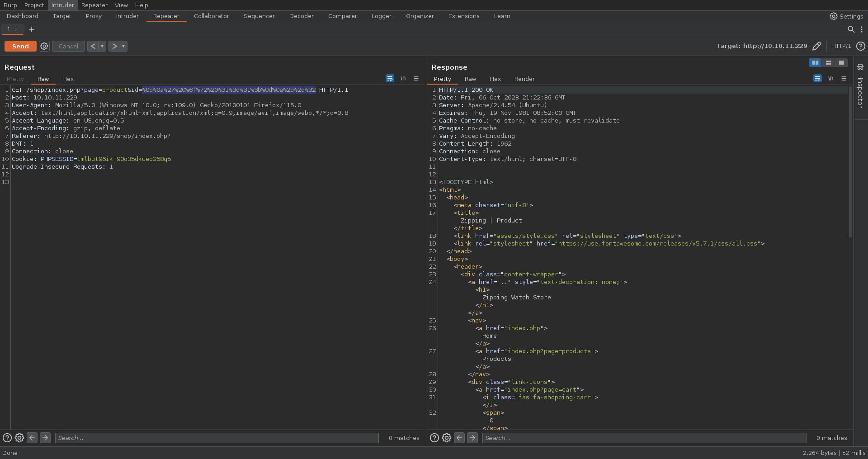
Task: Switch response view to Pretty
Action: pyautogui.click(x=443, y=79)
